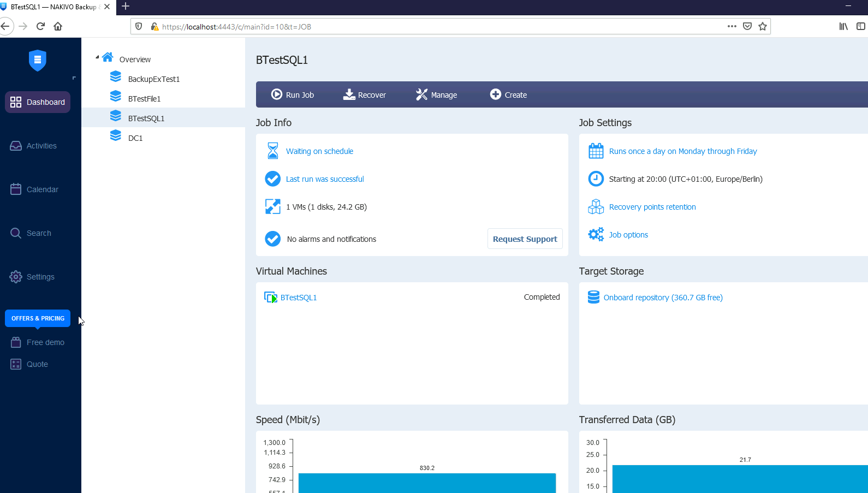This screenshot has height=493, width=868.
Task: Click the BTestFile1 stack icon
Action: tap(116, 96)
